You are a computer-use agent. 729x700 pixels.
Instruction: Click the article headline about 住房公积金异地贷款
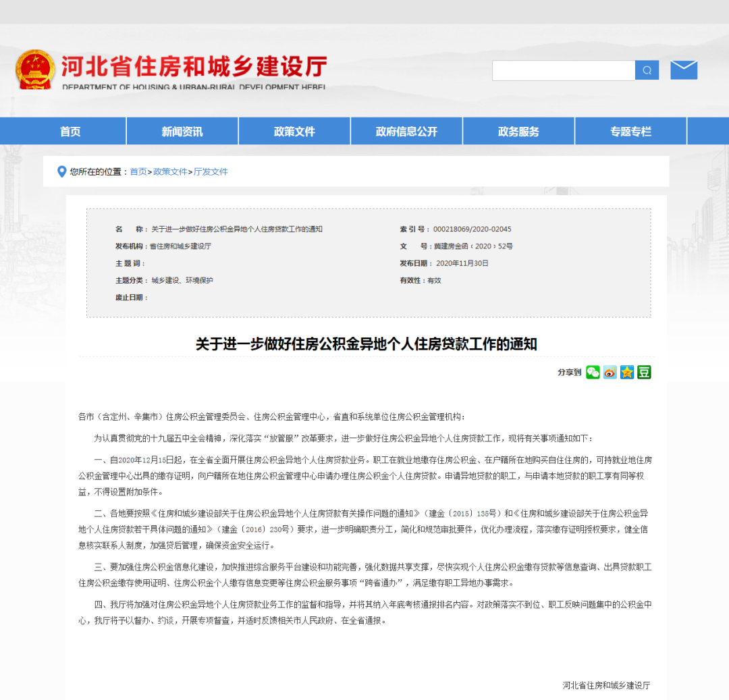click(366, 344)
